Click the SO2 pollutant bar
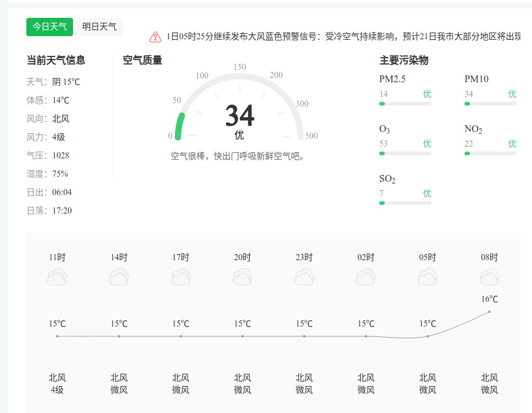Screen dimensions: 532x413 (x=405, y=203)
